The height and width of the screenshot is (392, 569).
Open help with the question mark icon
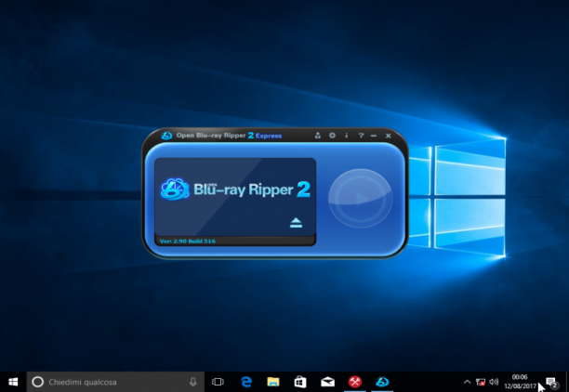[361, 136]
